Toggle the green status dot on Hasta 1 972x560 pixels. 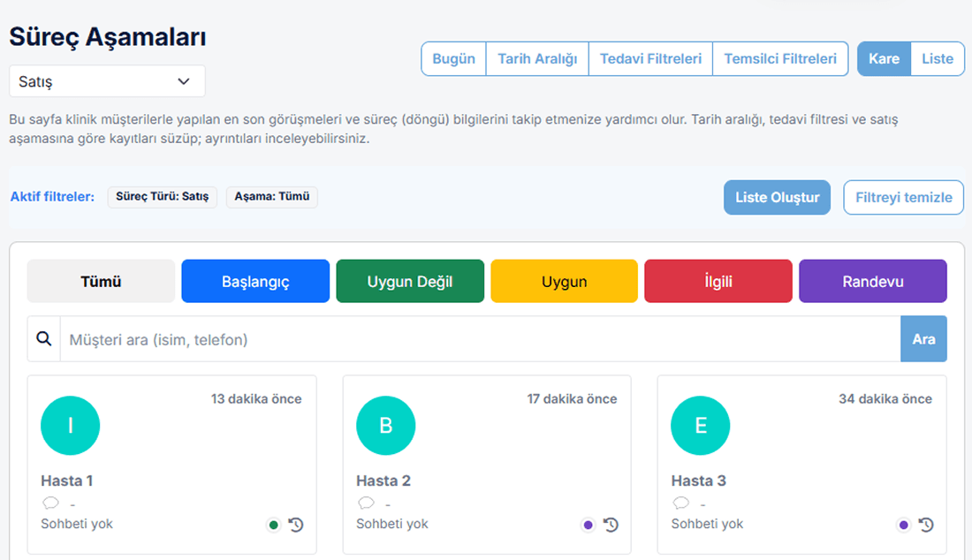(x=273, y=524)
